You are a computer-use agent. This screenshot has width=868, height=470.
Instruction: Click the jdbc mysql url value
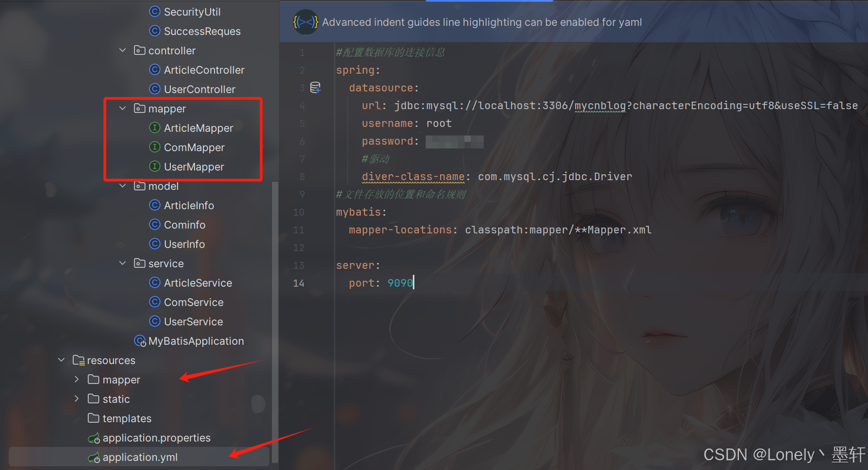[x=626, y=105]
